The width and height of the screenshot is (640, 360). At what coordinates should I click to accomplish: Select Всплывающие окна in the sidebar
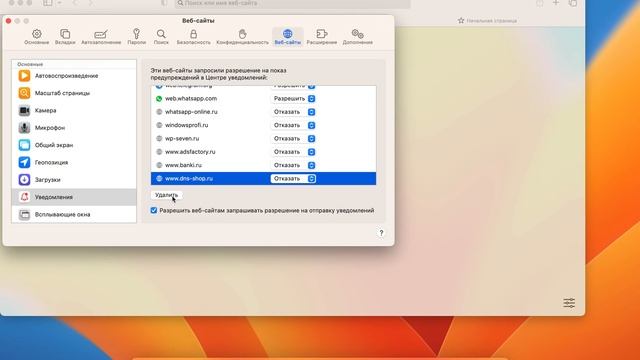(x=74, y=214)
